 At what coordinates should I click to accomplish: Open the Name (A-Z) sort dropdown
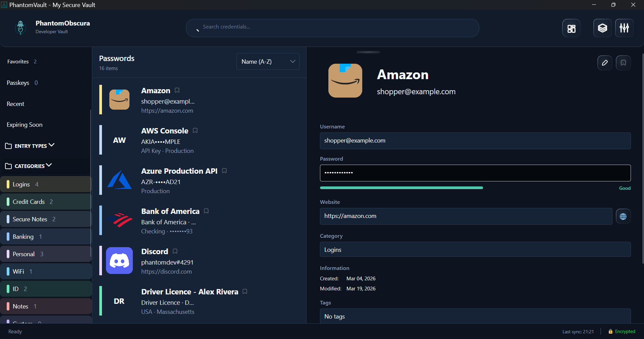[267, 61]
